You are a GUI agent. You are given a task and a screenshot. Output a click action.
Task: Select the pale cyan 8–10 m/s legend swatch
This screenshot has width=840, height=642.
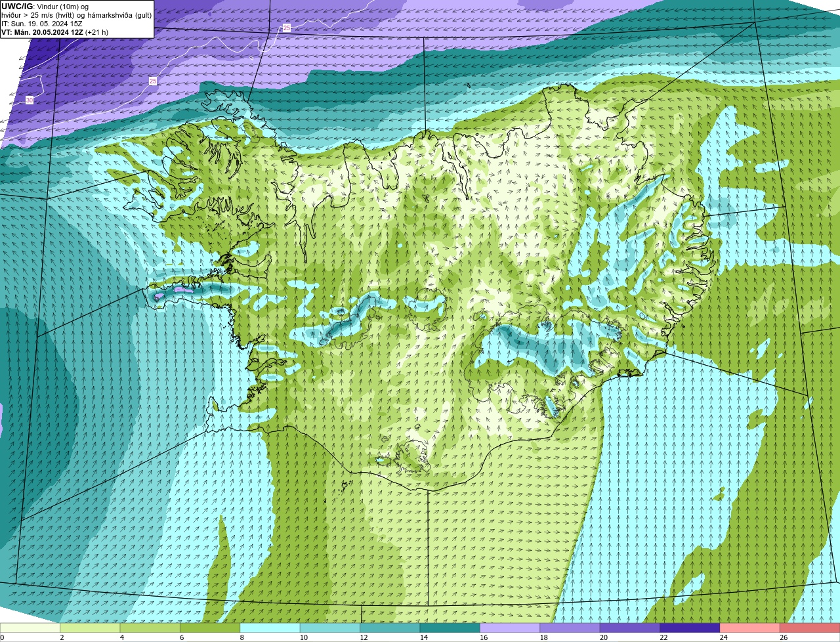pos(270,628)
